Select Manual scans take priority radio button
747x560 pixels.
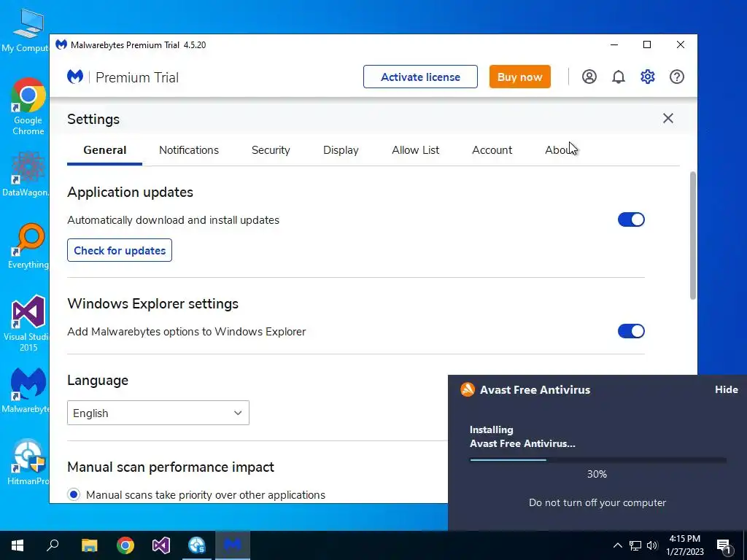click(x=74, y=495)
